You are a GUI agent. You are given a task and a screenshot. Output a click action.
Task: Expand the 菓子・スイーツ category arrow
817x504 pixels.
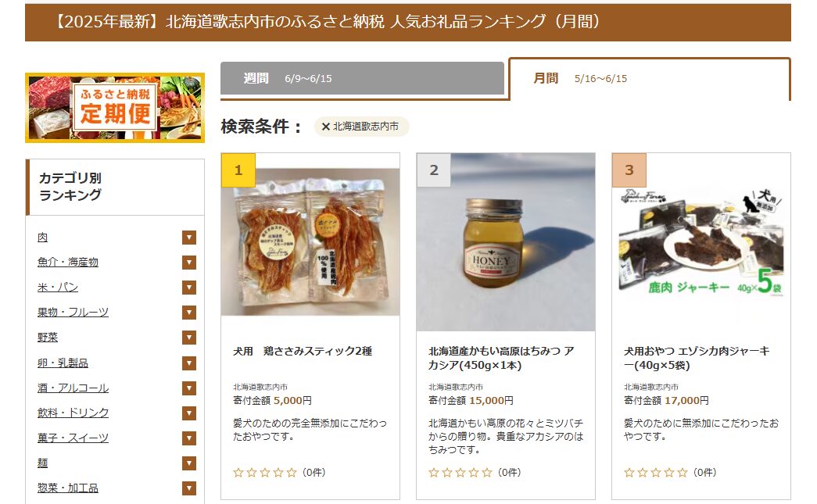point(189,438)
